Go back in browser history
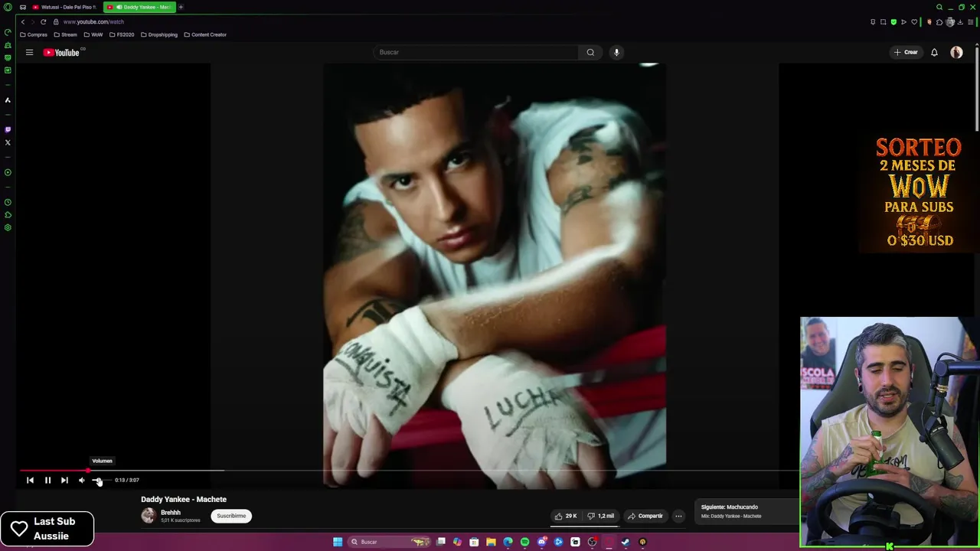This screenshot has height=551, width=980. click(22, 22)
